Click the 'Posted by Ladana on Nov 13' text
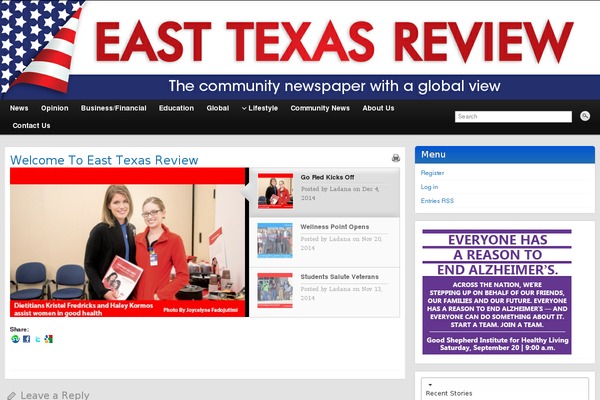Screen dimensions: 600x400 [x=341, y=293]
